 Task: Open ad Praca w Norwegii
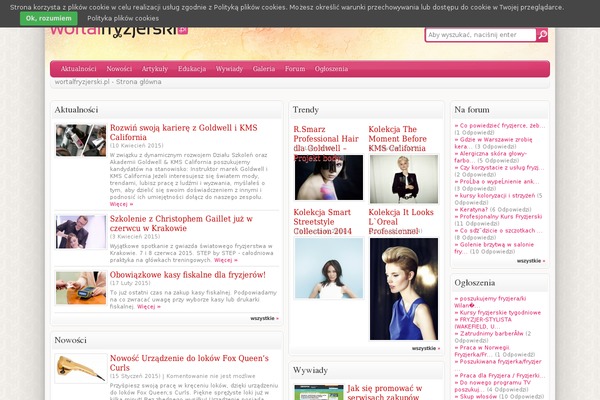[482, 351]
